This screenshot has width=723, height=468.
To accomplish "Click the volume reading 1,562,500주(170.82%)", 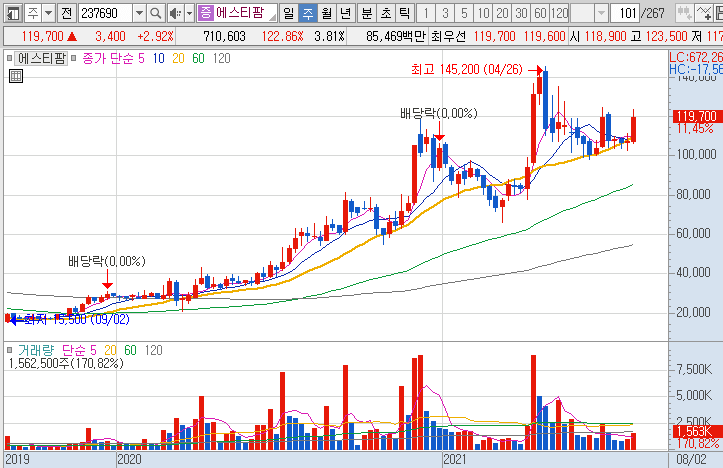I will coord(66,363).
